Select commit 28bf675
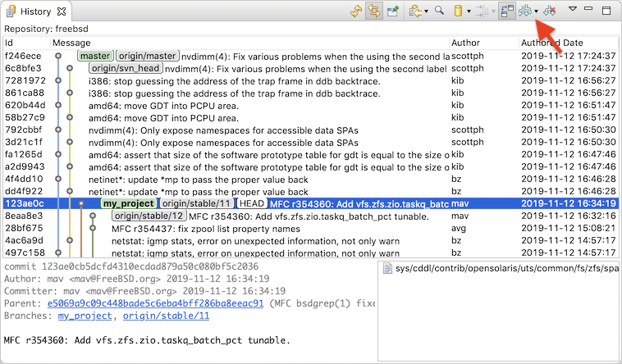This screenshot has height=364, width=622. 310,228
